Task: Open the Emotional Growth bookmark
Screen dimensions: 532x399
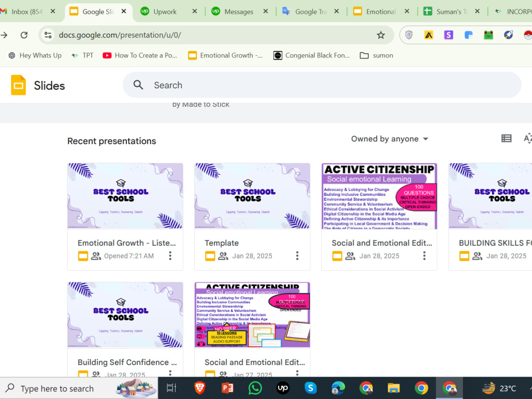Action: pyautogui.click(x=226, y=55)
